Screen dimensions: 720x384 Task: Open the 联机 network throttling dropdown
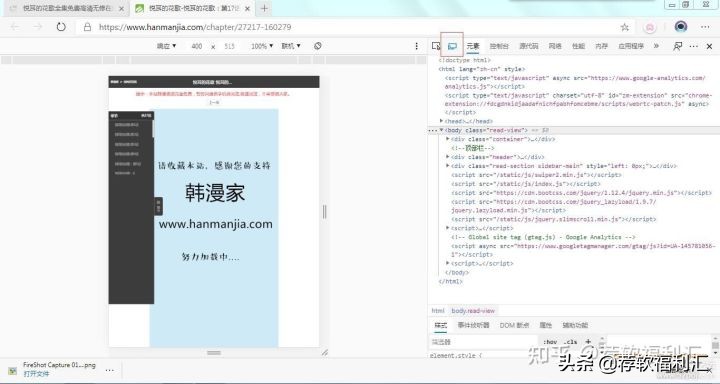click(291, 46)
